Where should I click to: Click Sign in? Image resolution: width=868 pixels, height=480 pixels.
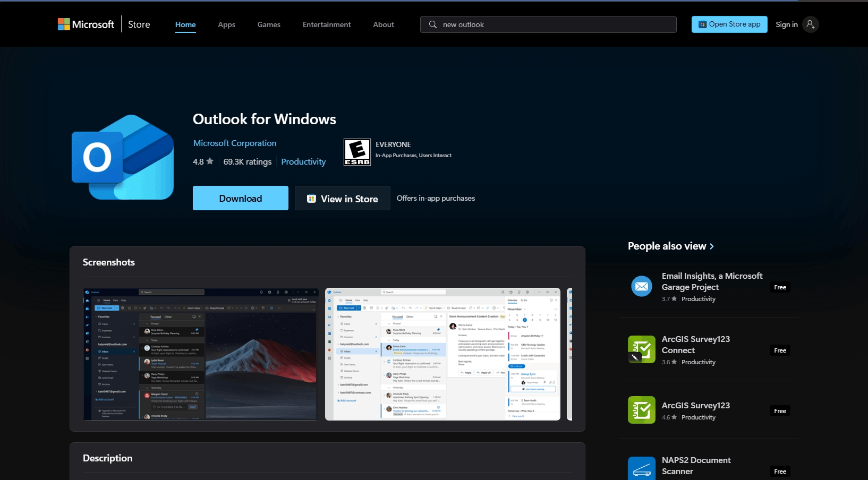click(787, 24)
